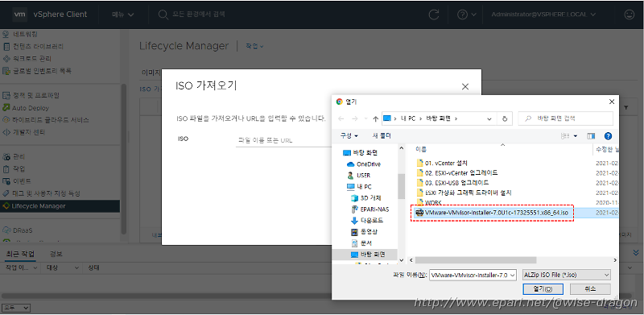Open the ALZip ISO File type dropdown
Image resolution: width=644 pixels, height=315 pixels.
tap(566, 275)
